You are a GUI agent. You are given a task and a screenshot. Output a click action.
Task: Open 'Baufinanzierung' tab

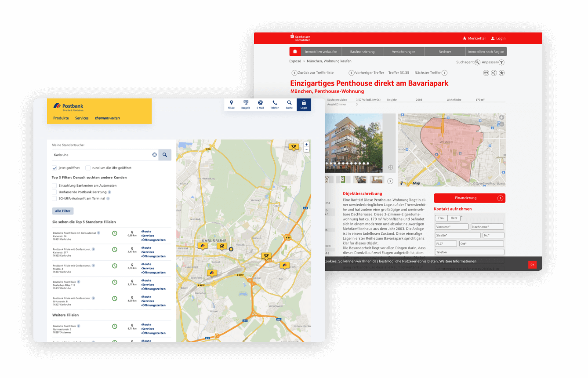pos(363,51)
